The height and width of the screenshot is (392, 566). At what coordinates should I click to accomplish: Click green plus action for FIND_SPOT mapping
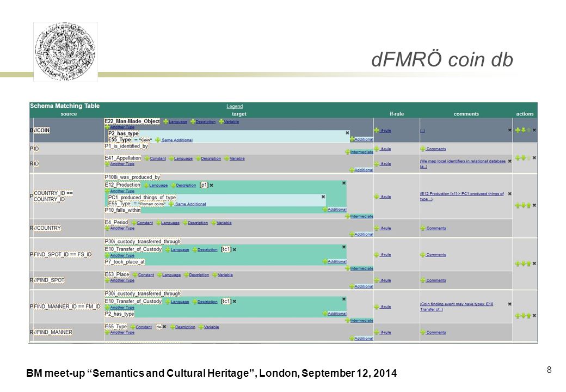click(x=518, y=264)
